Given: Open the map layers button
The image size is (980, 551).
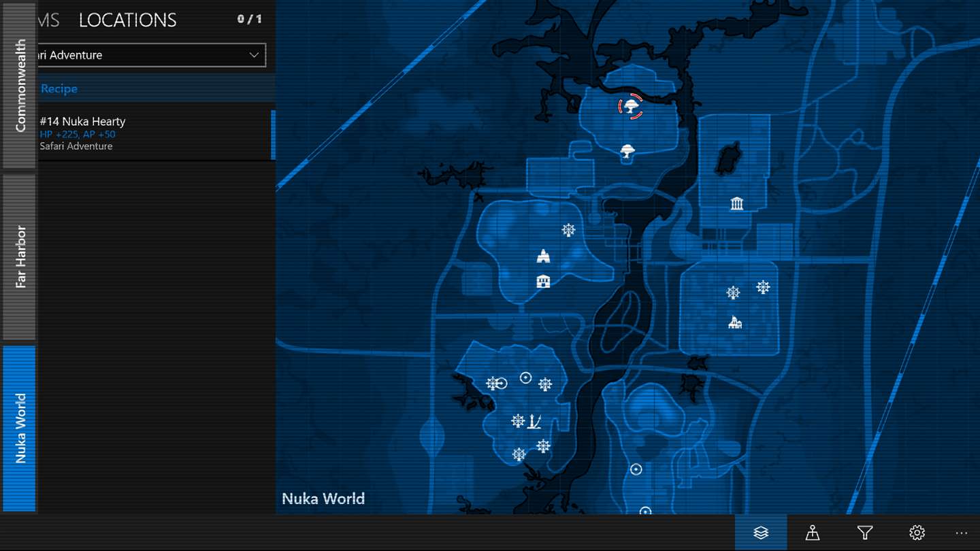Looking at the screenshot, I should [761, 533].
